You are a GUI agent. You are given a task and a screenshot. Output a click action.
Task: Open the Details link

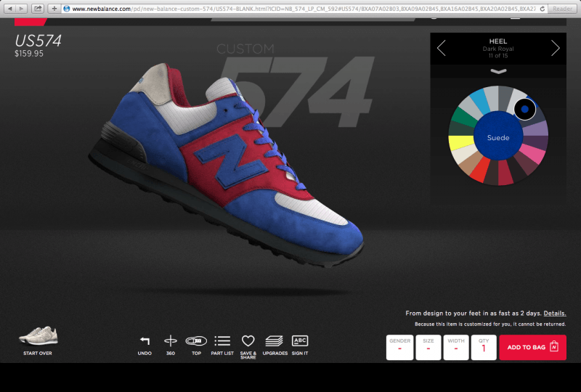coord(555,313)
